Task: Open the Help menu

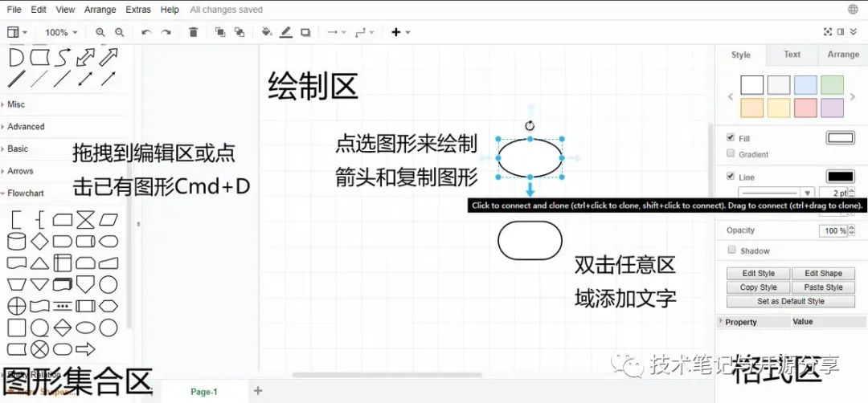Action: (170, 10)
